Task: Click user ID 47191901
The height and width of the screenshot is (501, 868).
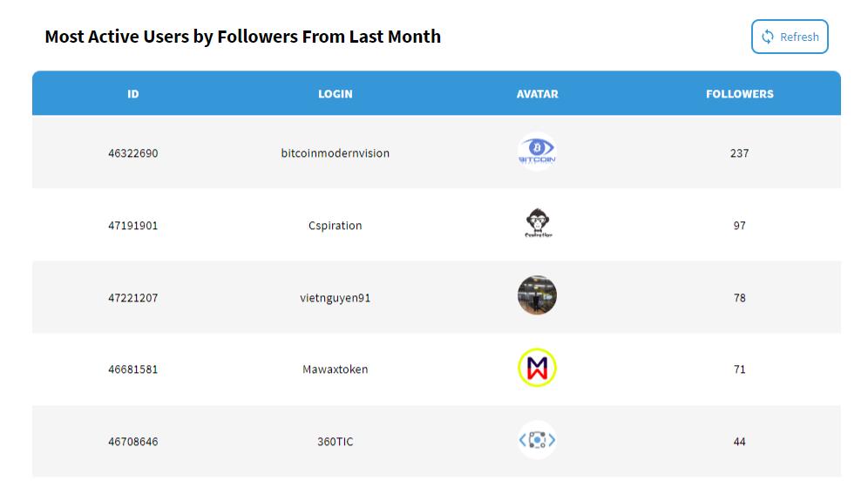Action: (133, 226)
